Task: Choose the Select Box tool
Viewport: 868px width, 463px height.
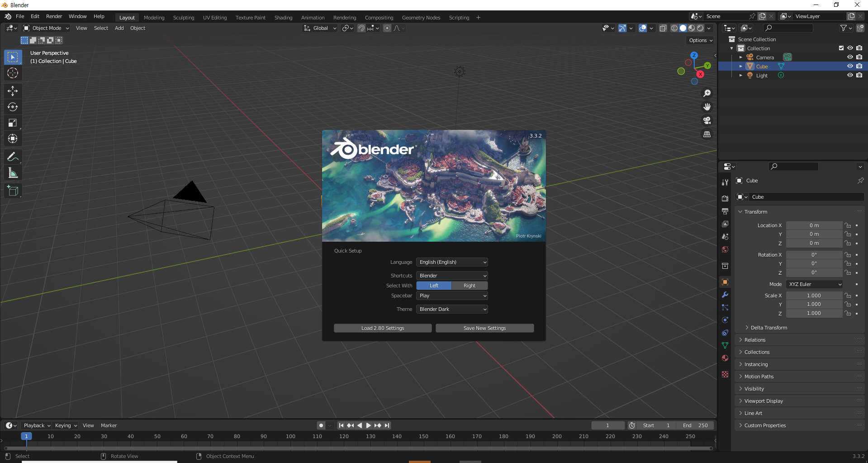Action: (x=13, y=57)
